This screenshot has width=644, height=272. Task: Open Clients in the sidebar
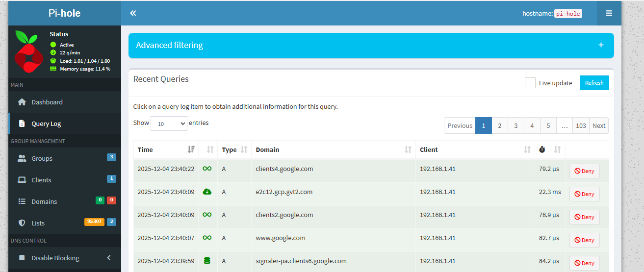(65, 180)
